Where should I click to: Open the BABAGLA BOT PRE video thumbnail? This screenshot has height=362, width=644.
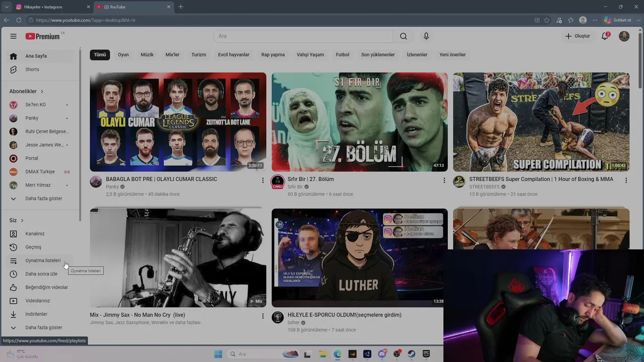coord(178,122)
